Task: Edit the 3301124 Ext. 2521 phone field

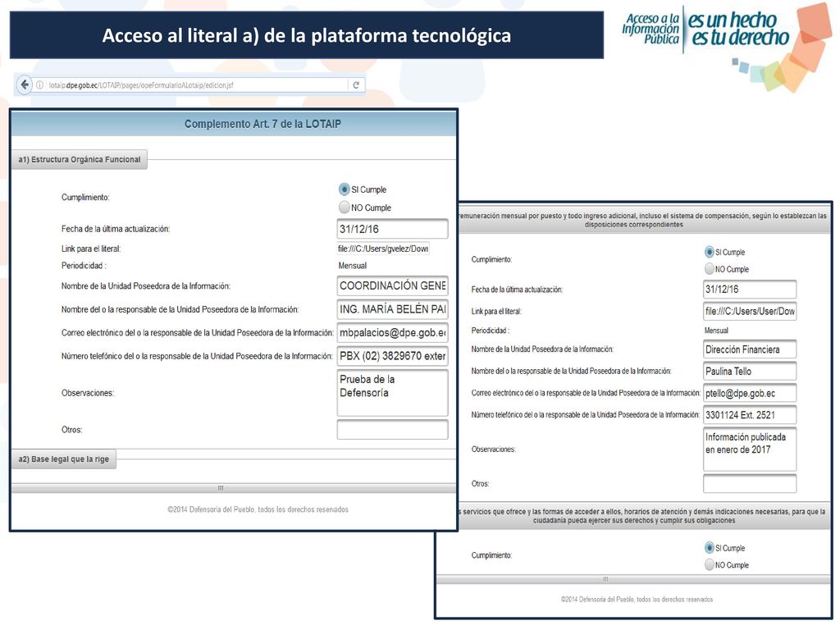Action: (x=750, y=415)
